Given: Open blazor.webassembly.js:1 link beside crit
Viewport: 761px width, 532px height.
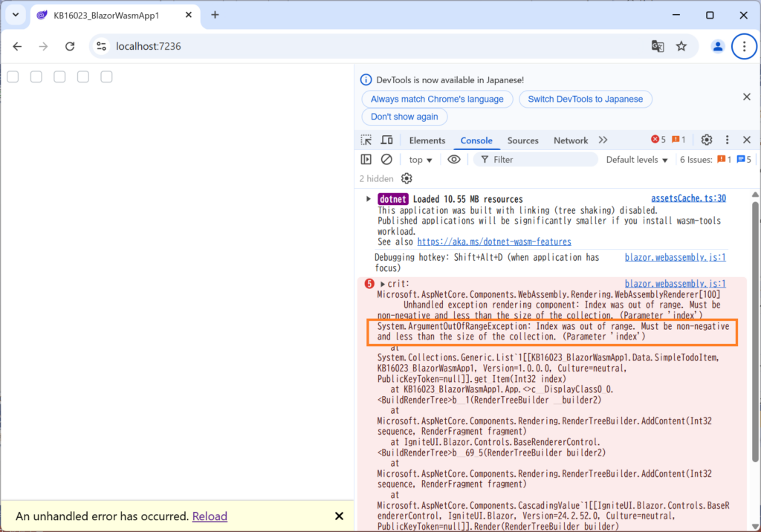Looking at the screenshot, I should (x=675, y=284).
